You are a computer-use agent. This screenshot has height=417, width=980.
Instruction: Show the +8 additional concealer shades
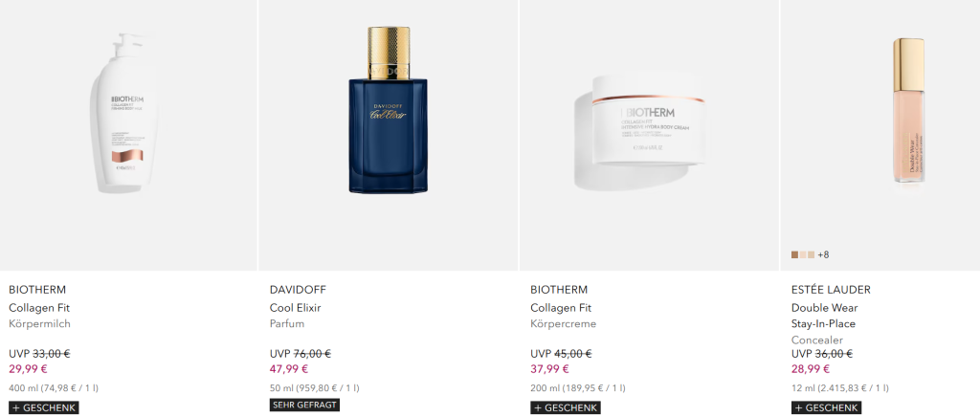pyautogui.click(x=823, y=254)
